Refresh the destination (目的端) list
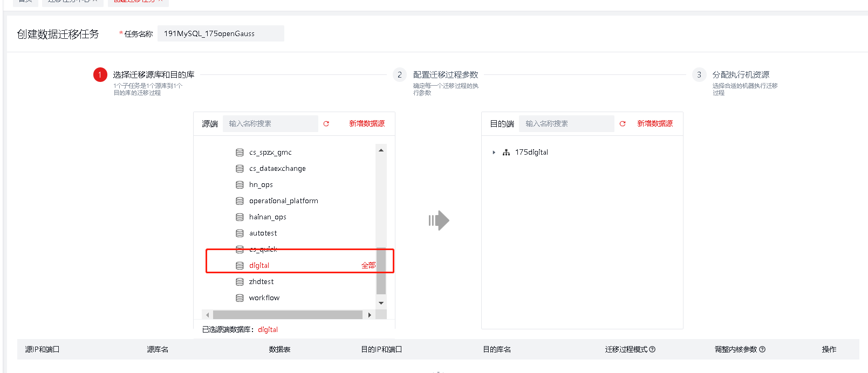868x373 pixels. click(x=623, y=124)
